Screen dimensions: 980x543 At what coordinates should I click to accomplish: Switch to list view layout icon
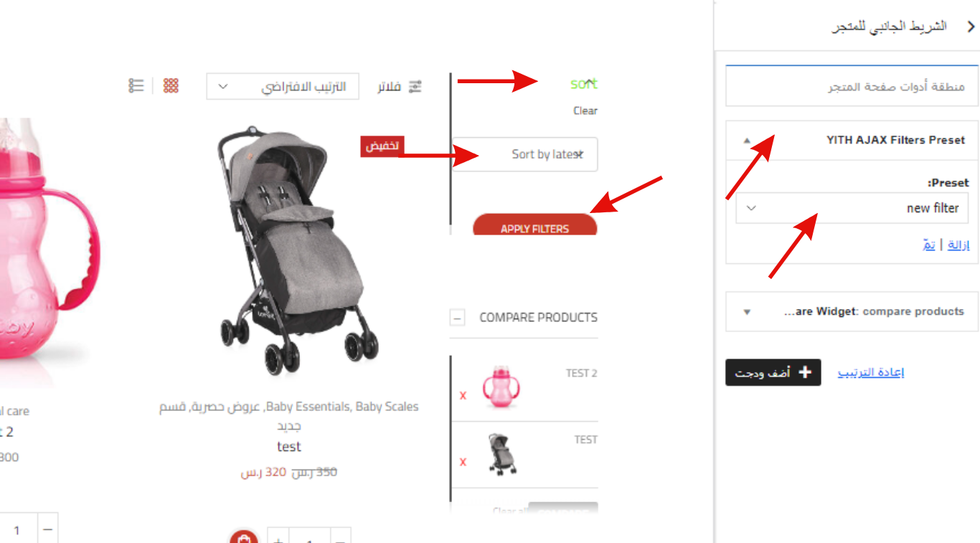136,86
